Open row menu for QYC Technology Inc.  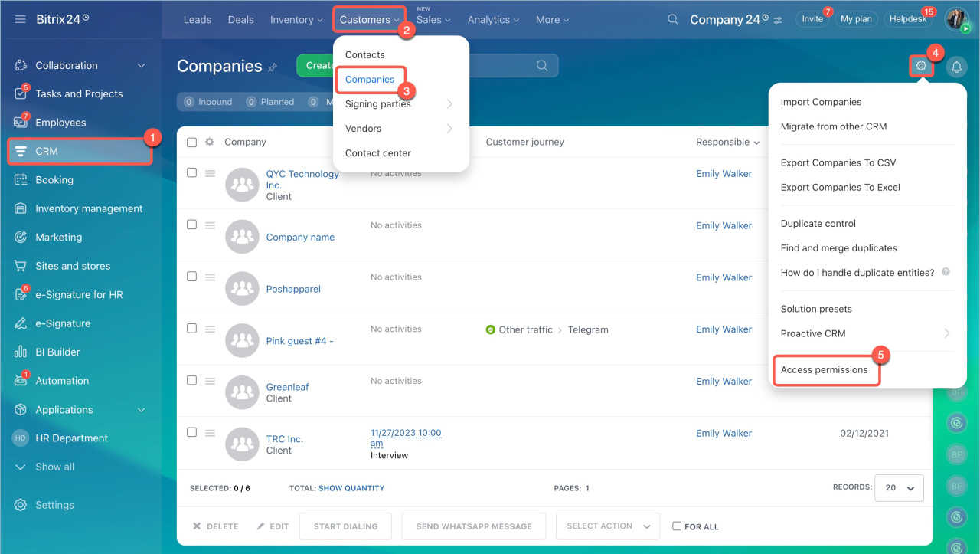[x=211, y=173]
